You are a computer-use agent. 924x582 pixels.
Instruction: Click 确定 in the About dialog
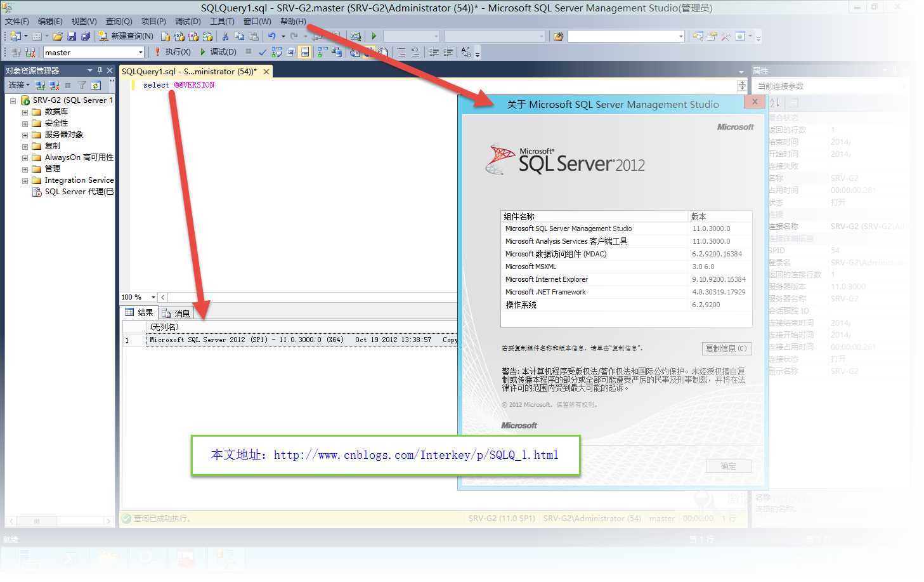pyautogui.click(x=728, y=466)
